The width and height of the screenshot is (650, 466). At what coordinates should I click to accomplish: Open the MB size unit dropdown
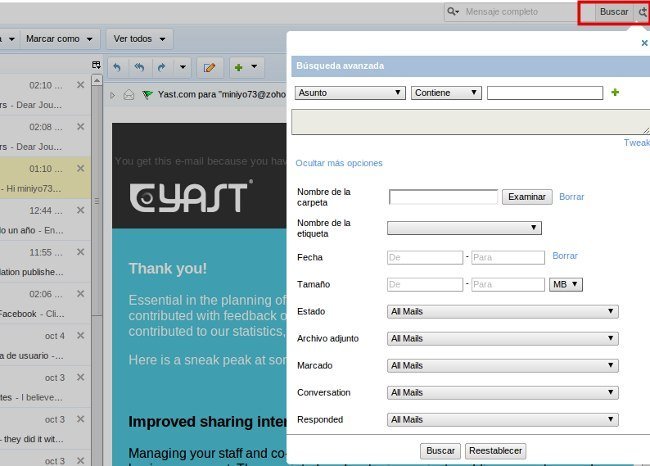[x=566, y=285]
